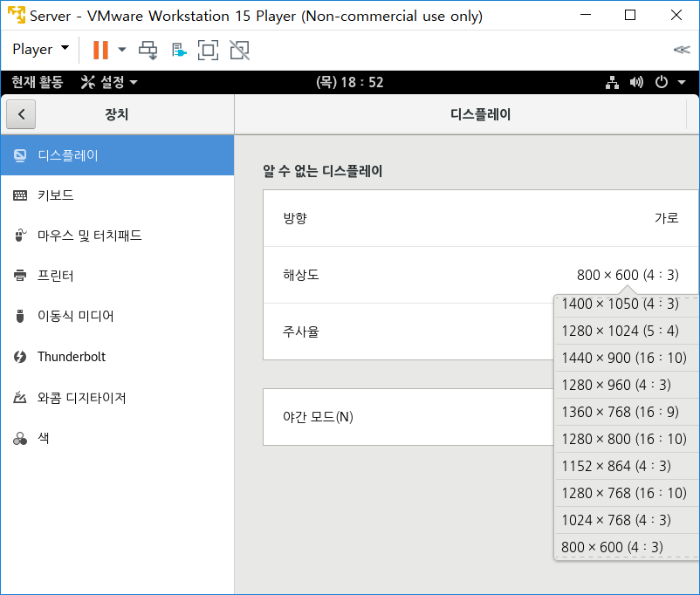700x595 pixels.
Task: Go back using the back arrow button
Action: click(21, 114)
